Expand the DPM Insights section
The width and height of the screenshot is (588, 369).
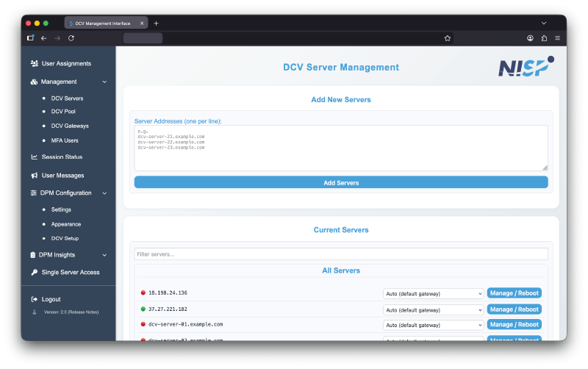[104, 255]
